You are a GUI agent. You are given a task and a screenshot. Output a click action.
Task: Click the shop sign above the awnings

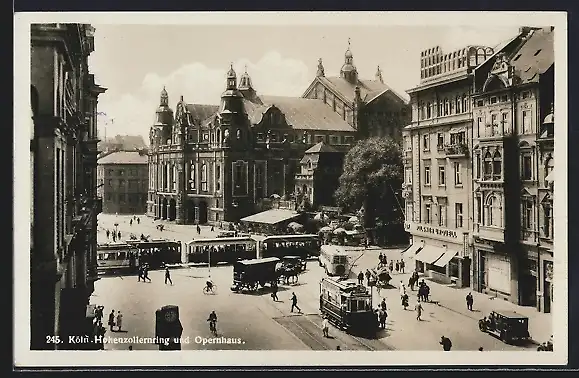(x=436, y=231)
